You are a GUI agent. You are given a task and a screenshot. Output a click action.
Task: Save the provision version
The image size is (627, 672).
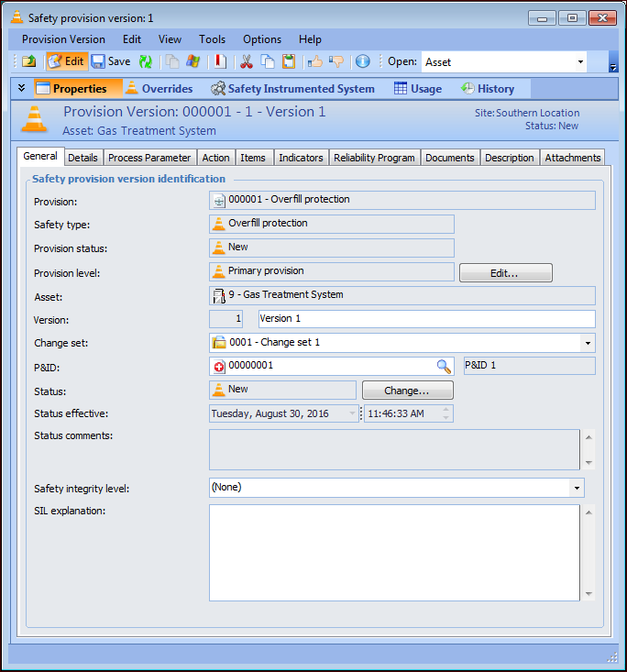point(111,61)
